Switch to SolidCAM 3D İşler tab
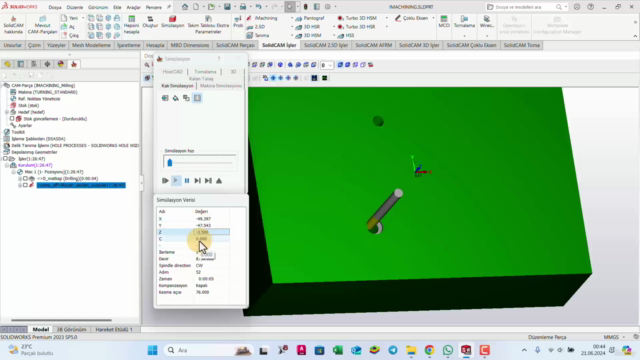The height and width of the screenshot is (360, 640). tap(419, 45)
